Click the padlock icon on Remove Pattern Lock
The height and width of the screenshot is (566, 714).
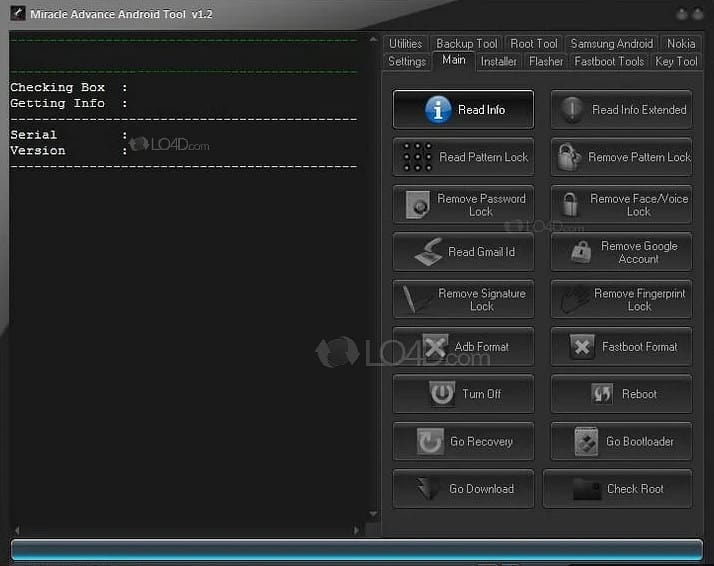pyautogui.click(x=569, y=157)
